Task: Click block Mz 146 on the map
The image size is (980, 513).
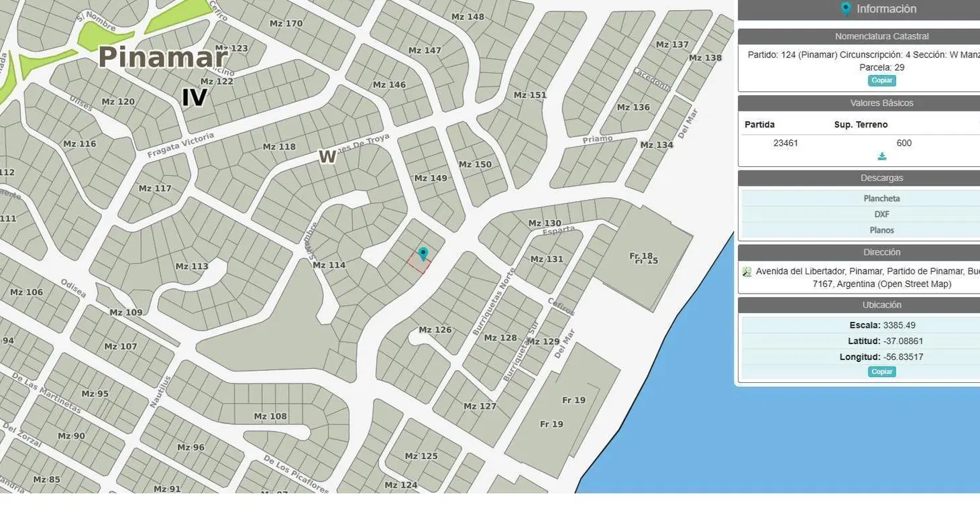Action: (x=389, y=84)
